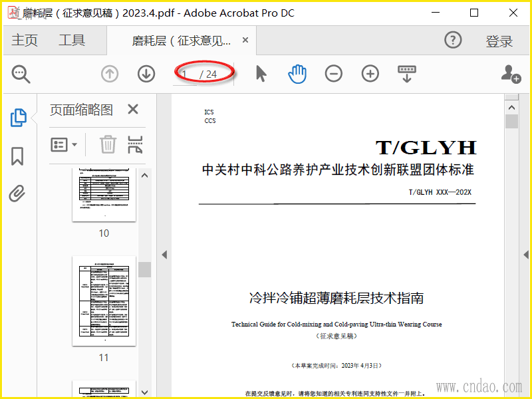This screenshot has height=399, width=532.
Task: Switch to the 主页 tab
Action: coord(25,40)
